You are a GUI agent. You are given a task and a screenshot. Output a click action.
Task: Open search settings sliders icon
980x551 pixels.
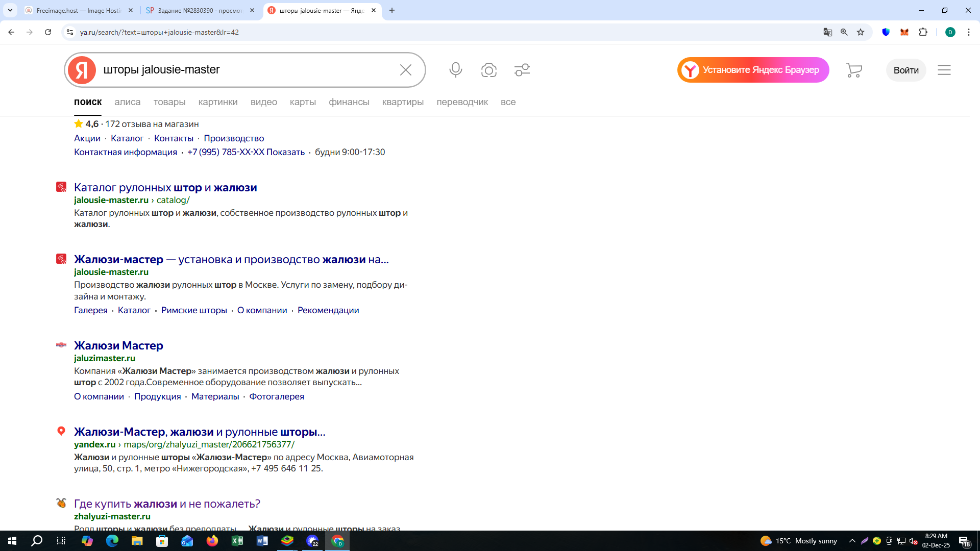tap(522, 70)
